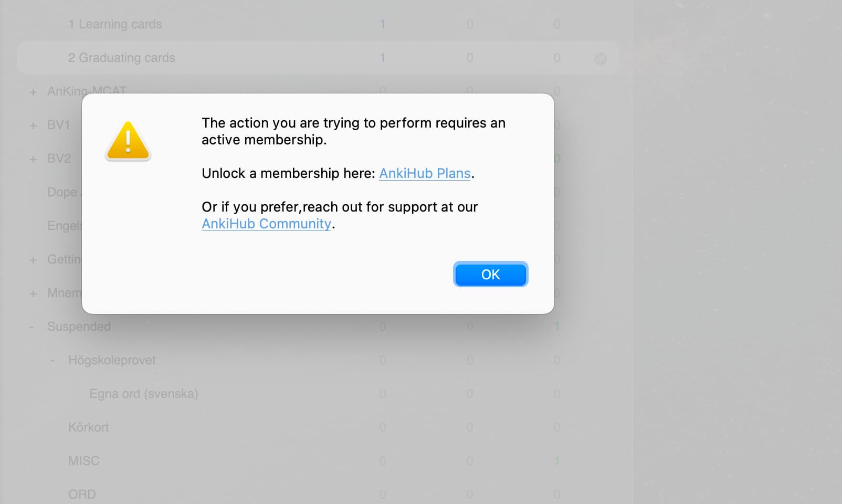Select the BV1 deck name
The height and width of the screenshot is (504, 842).
point(58,125)
